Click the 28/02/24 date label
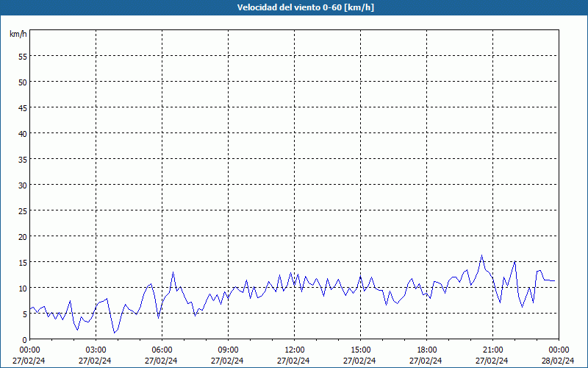This screenshot has height=368, width=588. pos(559,361)
